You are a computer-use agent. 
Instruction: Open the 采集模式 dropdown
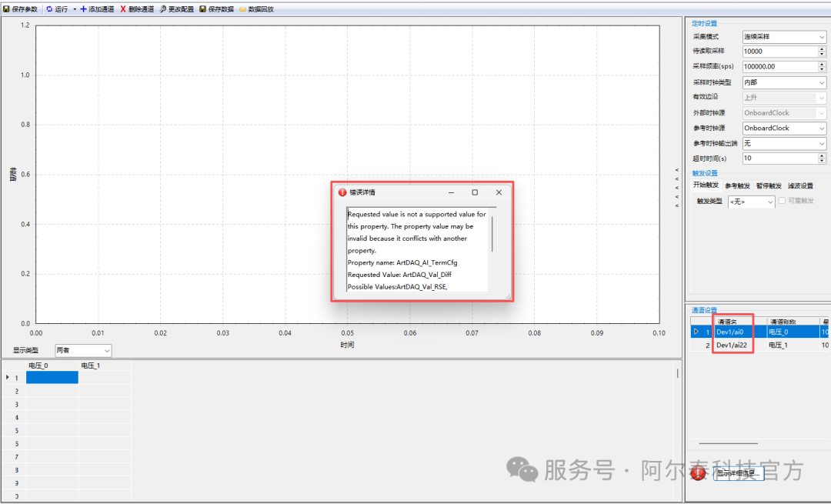coord(784,37)
